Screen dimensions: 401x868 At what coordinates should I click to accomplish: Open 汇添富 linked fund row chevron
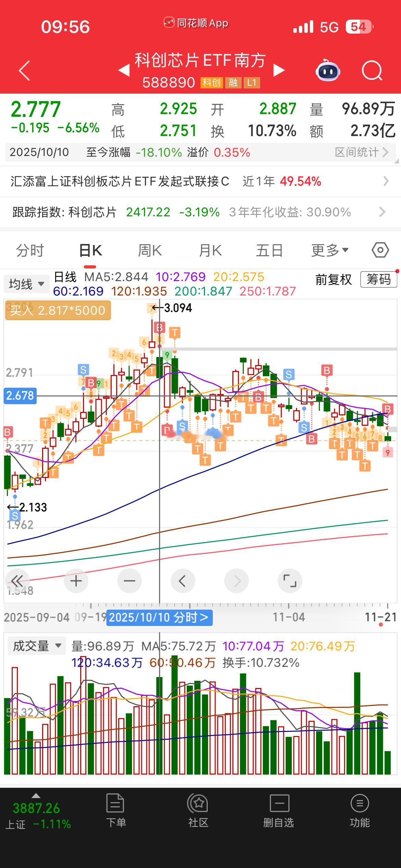[x=386, y=181]
